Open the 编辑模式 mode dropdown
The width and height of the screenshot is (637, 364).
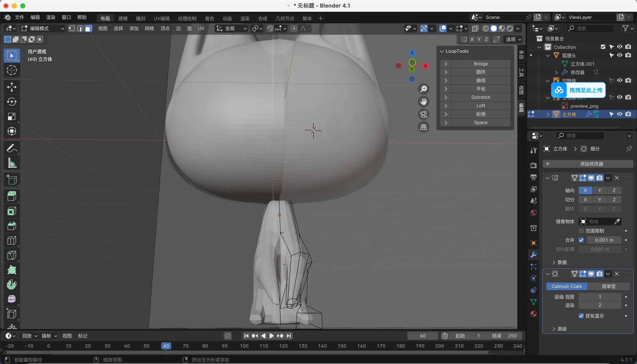click(43, 28)
